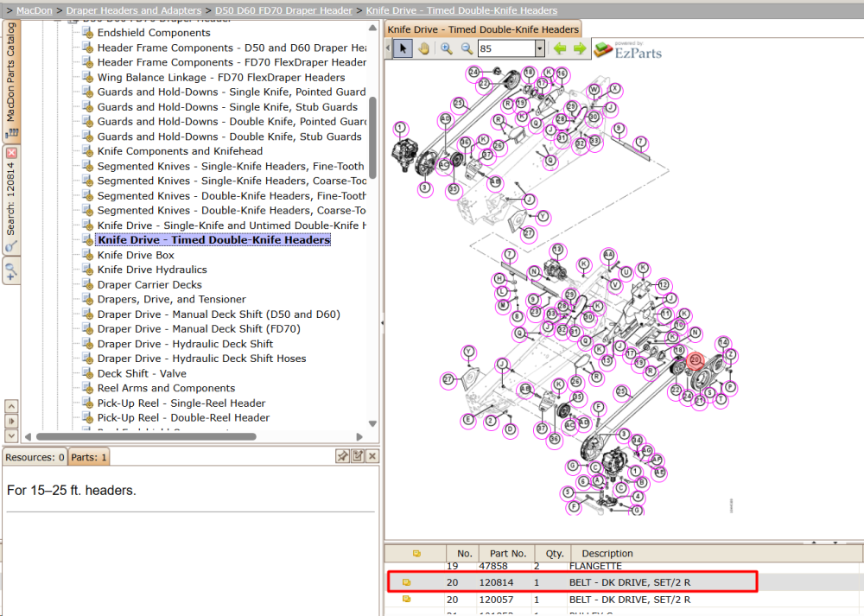The image size is (864, 616).
Task: Click the note column header icon
Action: click(x=416, y=553)
